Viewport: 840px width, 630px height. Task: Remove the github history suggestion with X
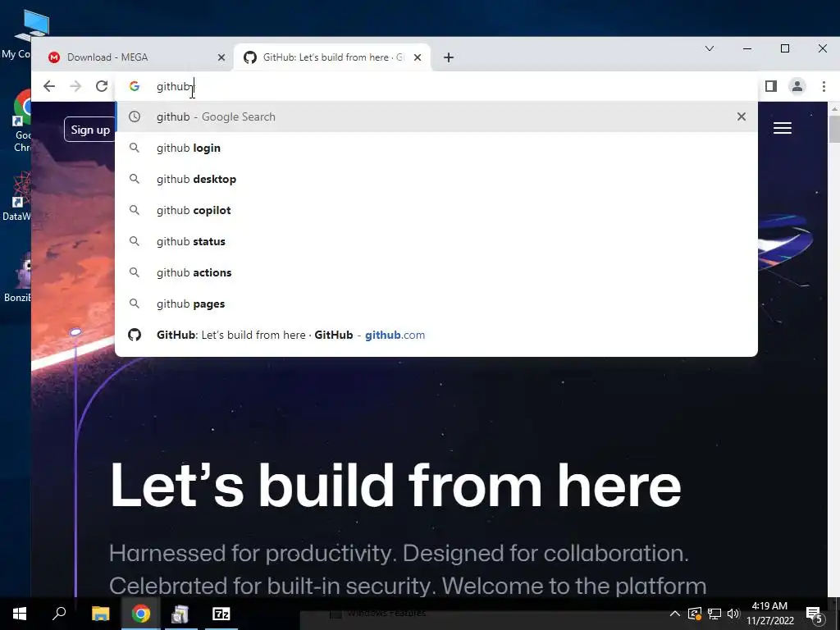point(742,116)
